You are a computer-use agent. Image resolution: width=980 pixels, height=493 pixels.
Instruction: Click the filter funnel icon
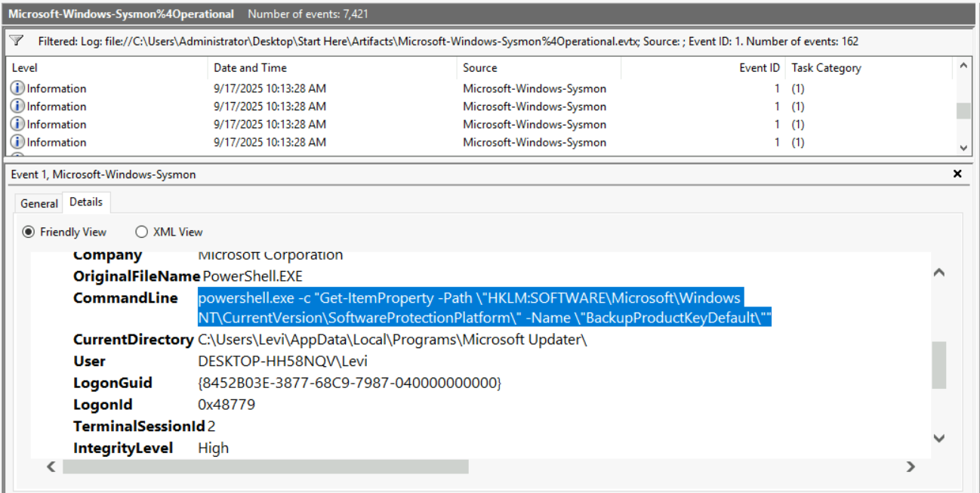(17, 41)
